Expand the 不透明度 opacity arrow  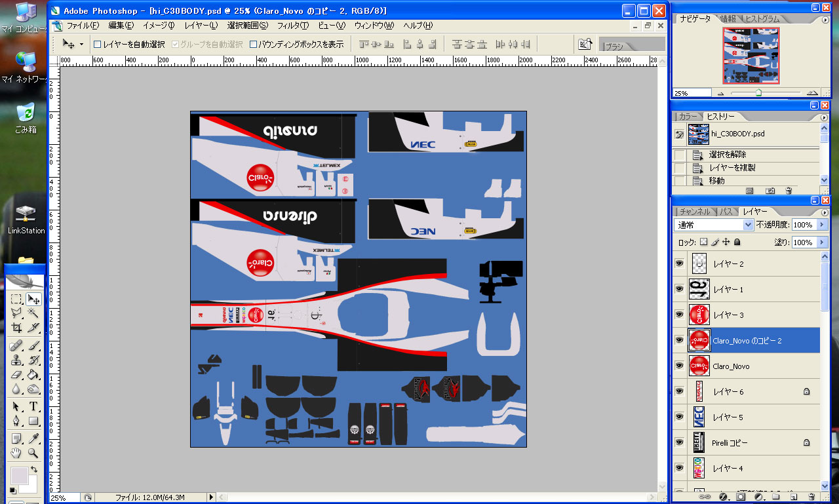pos(821,225)
